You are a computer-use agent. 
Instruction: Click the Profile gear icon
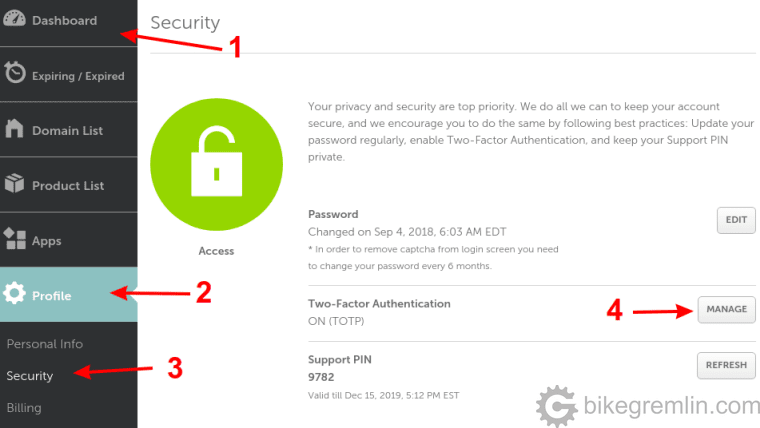[x=15, y=293]
